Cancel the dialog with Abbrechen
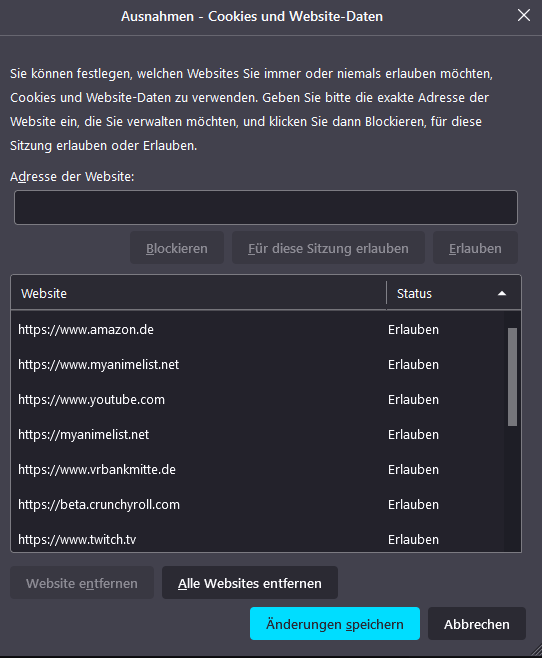 click(477, 624)
